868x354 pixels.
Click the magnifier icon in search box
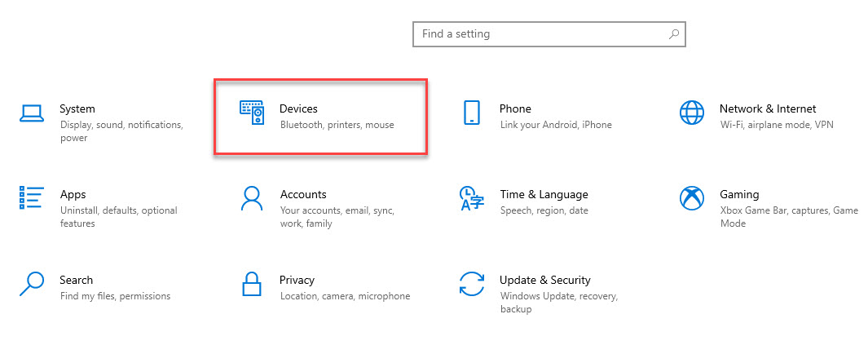[674, 34]
